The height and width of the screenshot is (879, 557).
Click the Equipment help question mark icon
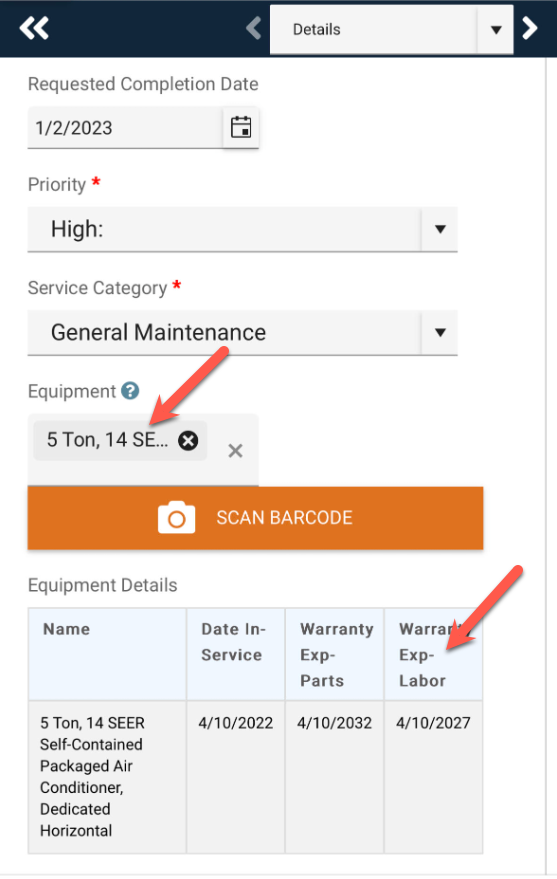click(131, 391)
